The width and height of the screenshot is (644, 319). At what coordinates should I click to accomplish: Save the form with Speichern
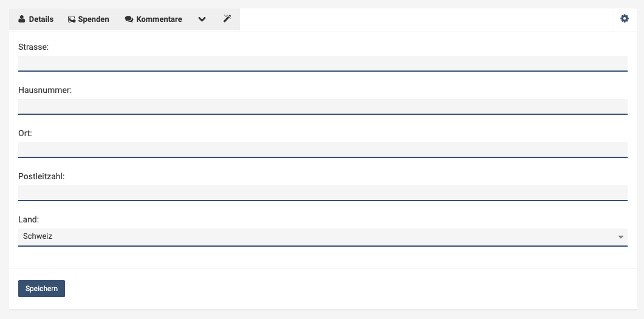click(x=41, y=289)
